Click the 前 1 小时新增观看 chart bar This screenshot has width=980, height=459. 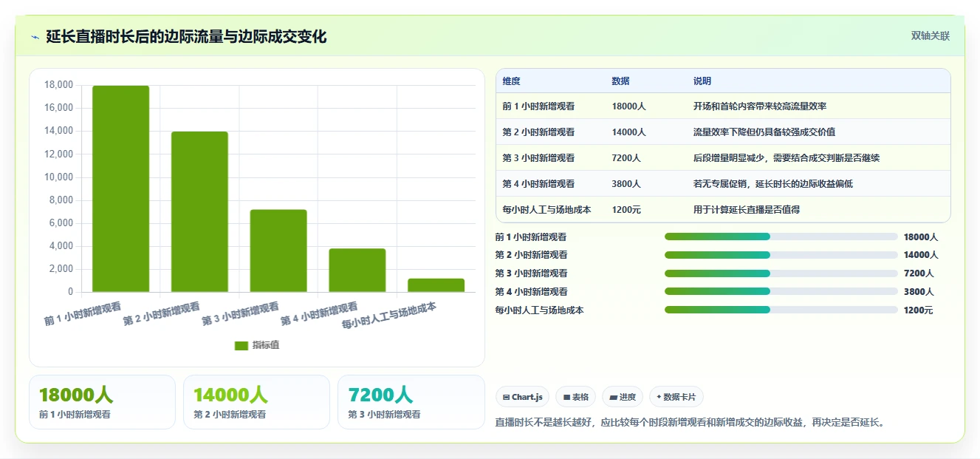[x=120, y=189]
